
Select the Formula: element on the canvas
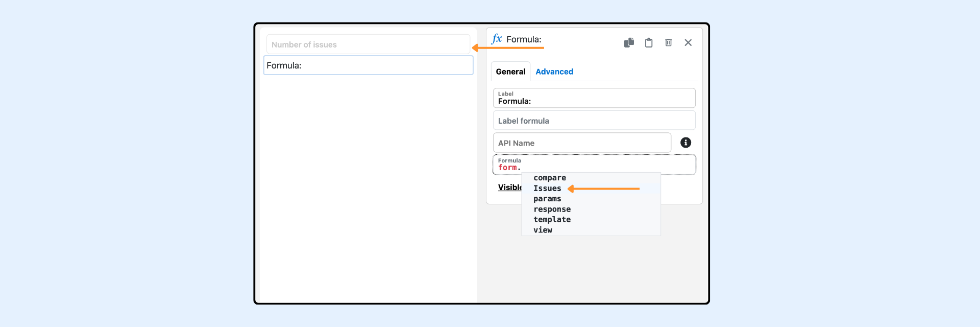click(x=368, y=65)
